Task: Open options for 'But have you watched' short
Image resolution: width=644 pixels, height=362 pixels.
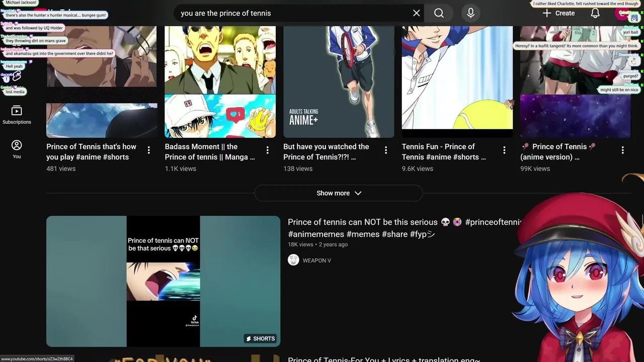Action: (x=386, y=150)
